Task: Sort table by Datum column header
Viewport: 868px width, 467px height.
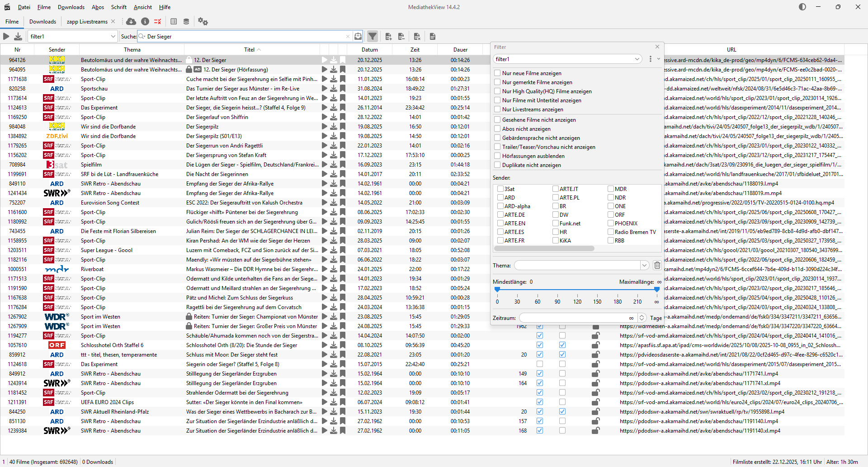Action: (369, 49)
